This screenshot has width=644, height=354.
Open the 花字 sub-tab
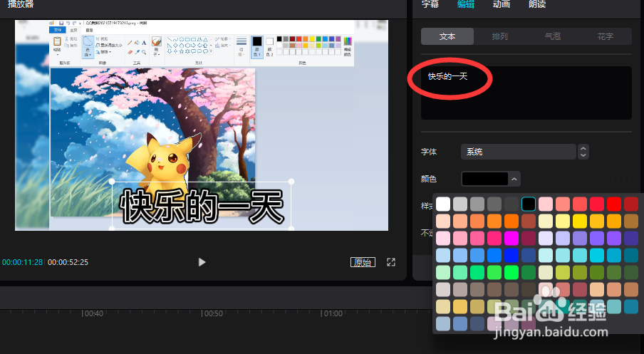(606, 36)
